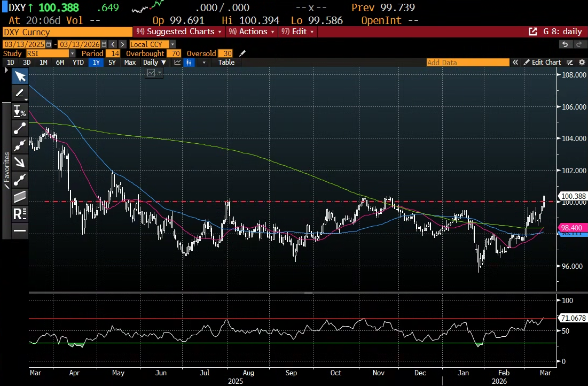Select the horizontal line drawing tool
This screenshot has height=386, width=588.
[20, 231]
